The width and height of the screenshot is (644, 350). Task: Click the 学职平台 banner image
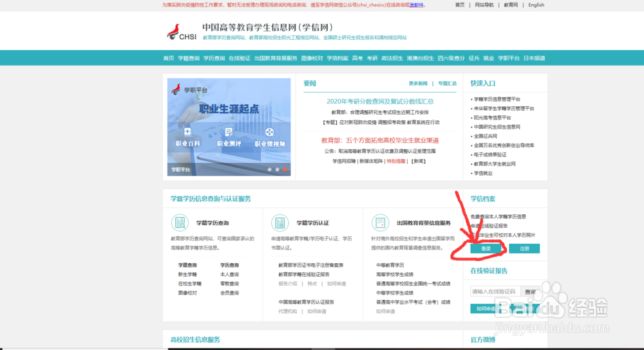(x=229, y=127)
